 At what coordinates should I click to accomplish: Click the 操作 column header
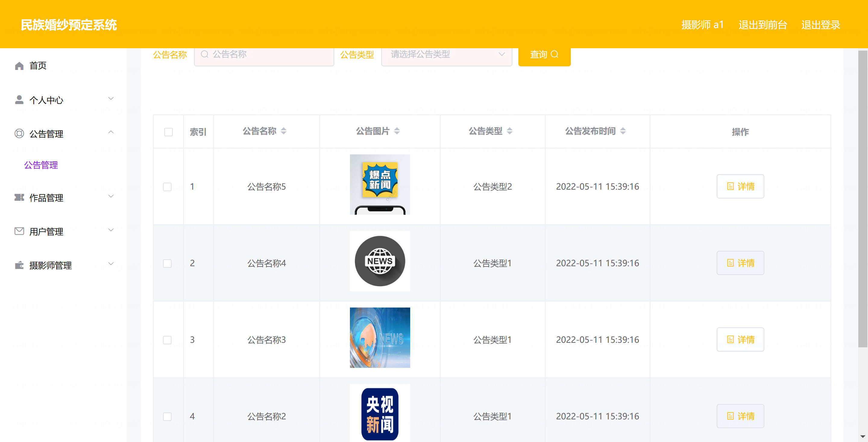(740, 132)
